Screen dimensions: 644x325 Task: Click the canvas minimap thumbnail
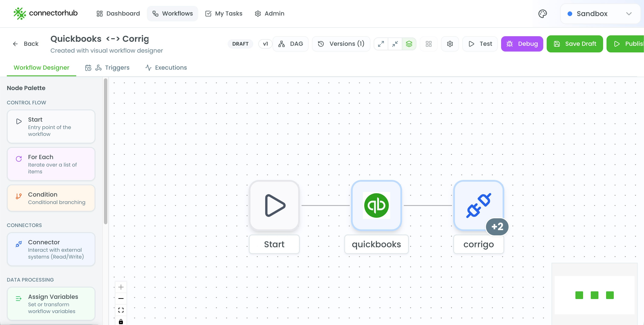(594, 295)
